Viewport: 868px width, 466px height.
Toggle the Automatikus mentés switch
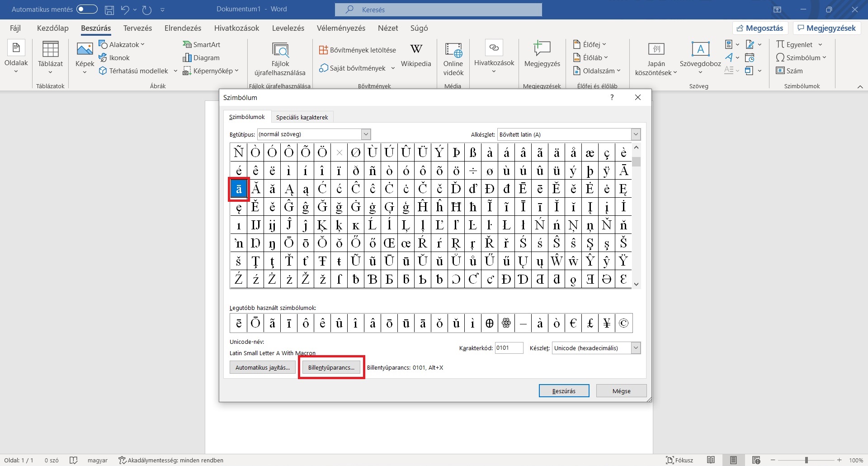click(x=87, y=9)
